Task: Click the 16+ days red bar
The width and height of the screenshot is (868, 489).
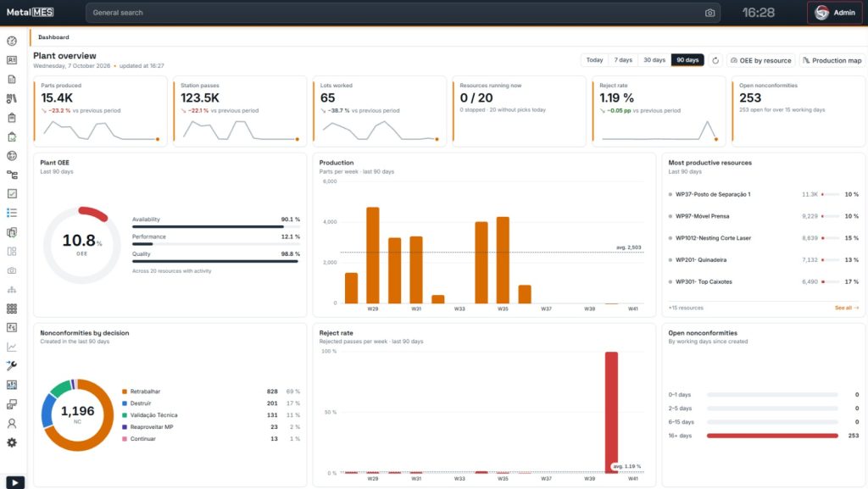Action: 772,436
